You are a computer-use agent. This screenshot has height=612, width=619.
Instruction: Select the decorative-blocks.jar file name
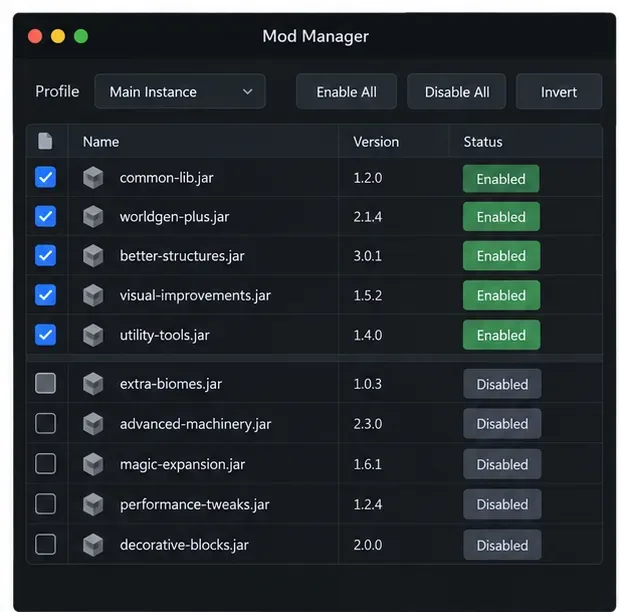[x=184, y=545]
